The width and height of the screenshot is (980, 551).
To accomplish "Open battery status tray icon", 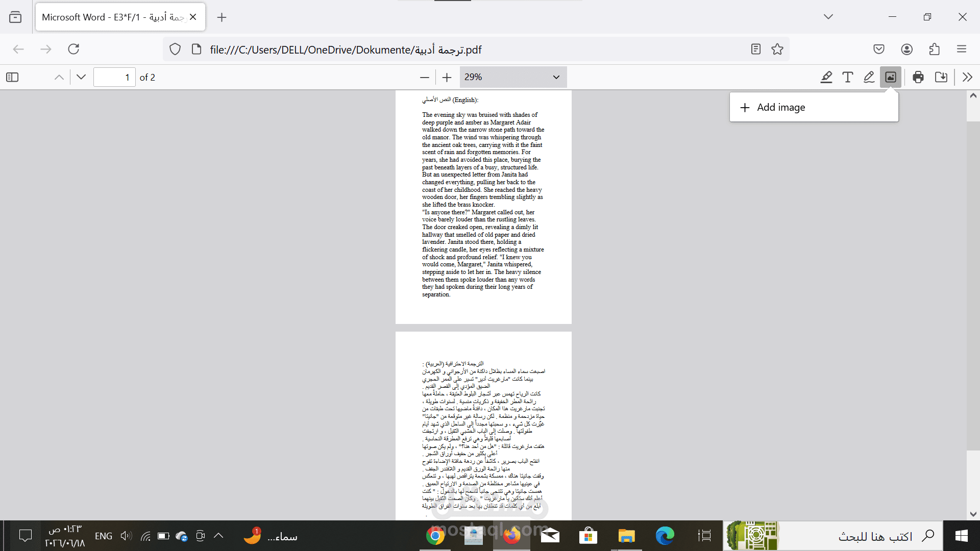I will [163, 536].
